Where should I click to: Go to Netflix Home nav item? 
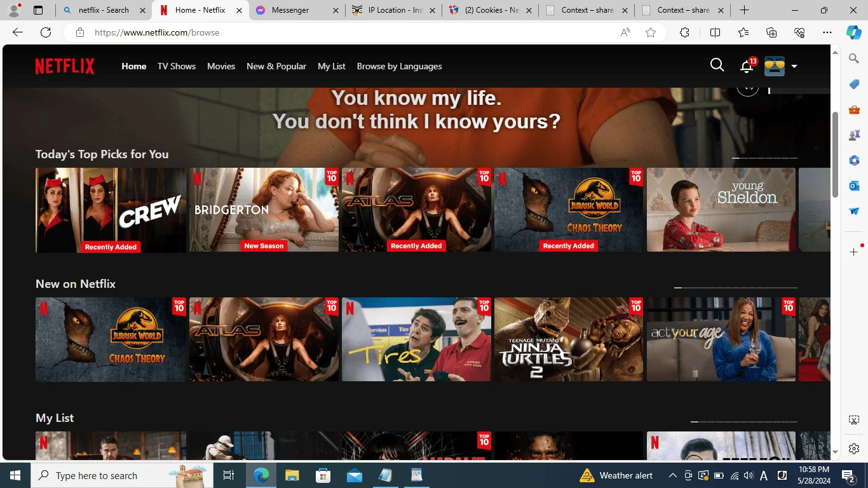tap(134, 66)
